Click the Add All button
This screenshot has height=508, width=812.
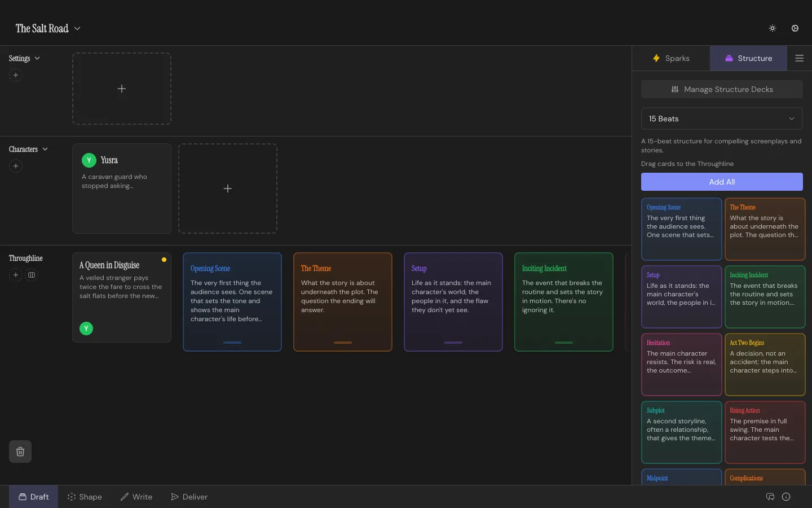tap(722, 182)
